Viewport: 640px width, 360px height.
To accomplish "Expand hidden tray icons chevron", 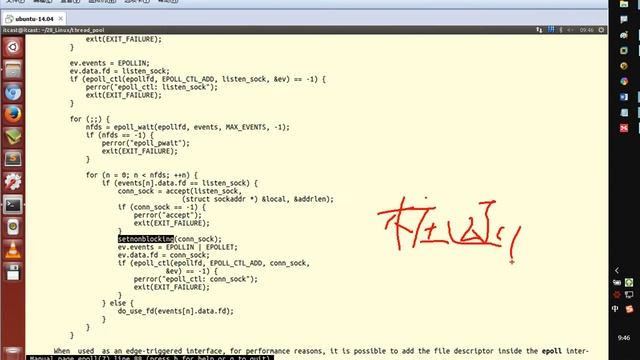I will point(617,270).
